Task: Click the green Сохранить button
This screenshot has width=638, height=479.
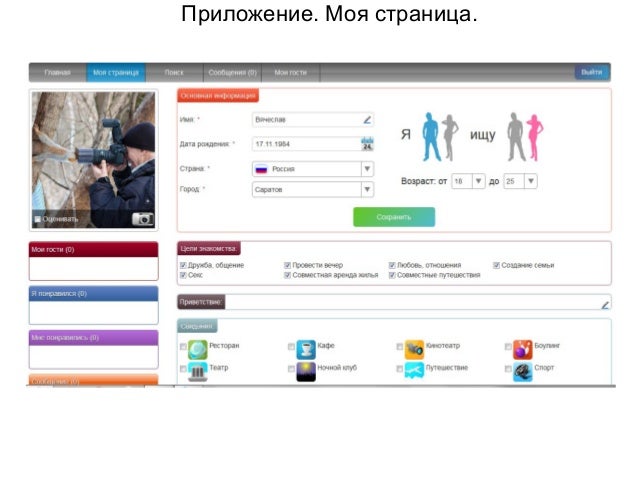Action: 394,217
